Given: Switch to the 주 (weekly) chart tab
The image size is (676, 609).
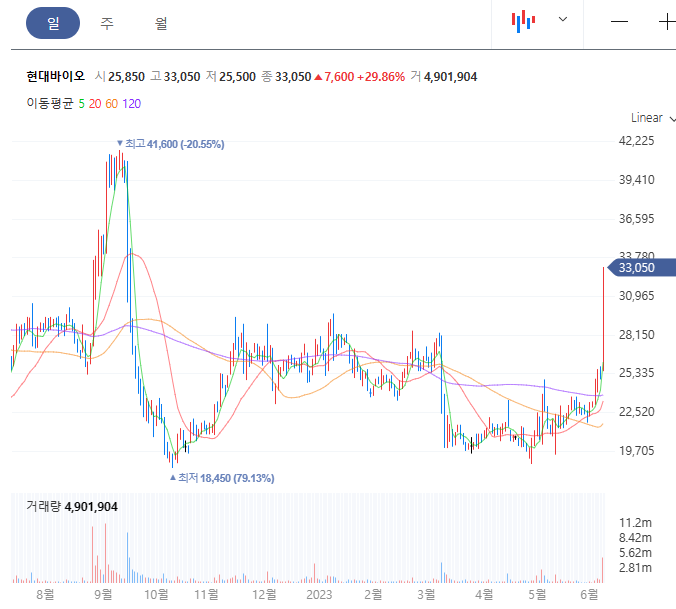Looking at the screenshot, I should [107, 23].
